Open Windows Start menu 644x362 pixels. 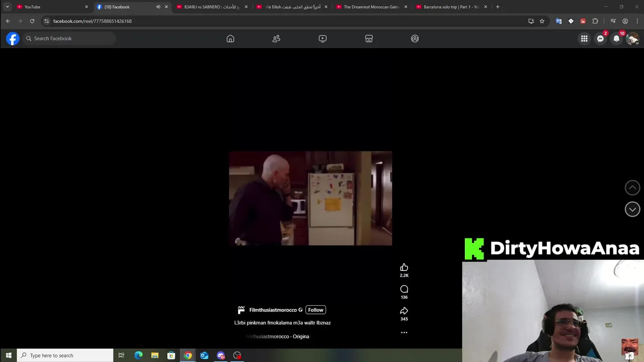[8, 355]
